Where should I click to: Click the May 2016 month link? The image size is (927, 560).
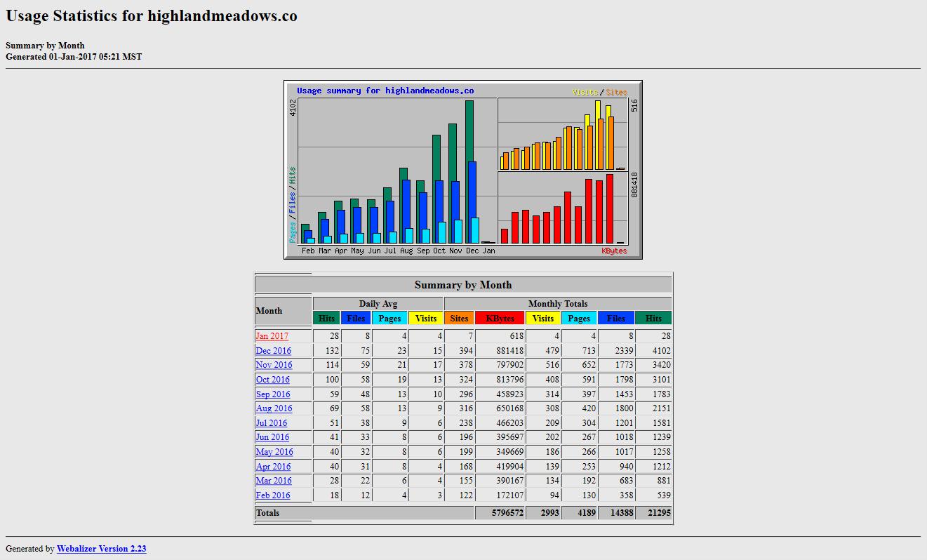[274, 452]
